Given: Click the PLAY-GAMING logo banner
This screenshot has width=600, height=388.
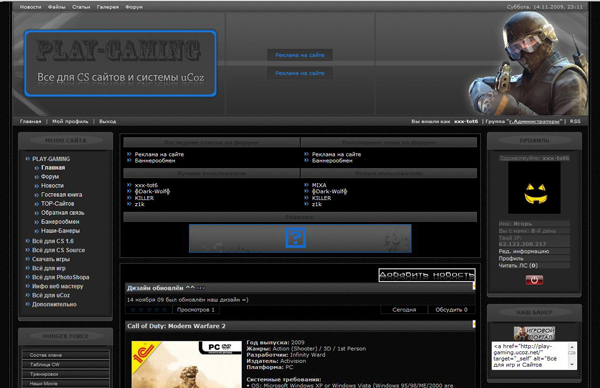Looking at the screenshot, I should point(121,63).
